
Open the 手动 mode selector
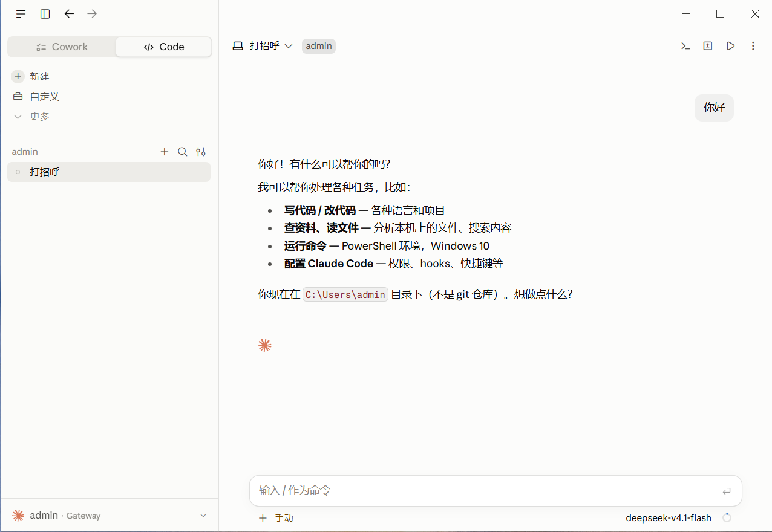point(284,518)
